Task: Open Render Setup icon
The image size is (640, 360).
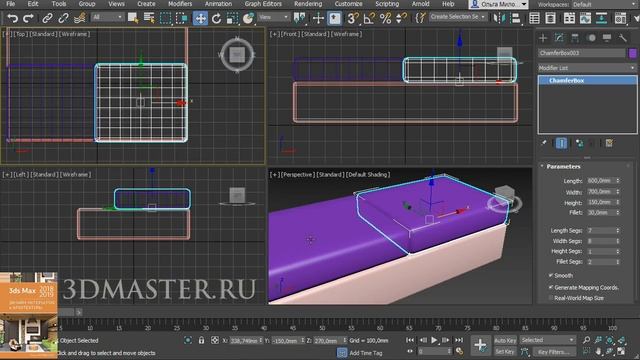Action: tap(620, 18)
